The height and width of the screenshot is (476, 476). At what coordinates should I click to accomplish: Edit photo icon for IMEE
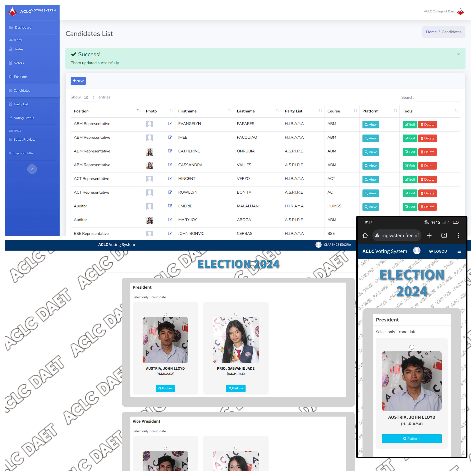(x=170, y=137)
